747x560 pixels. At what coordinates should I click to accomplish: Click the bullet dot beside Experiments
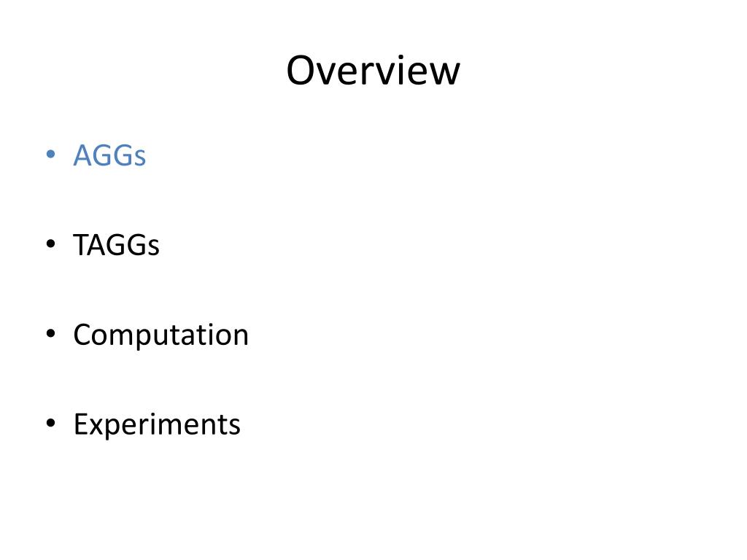point(51,422)
